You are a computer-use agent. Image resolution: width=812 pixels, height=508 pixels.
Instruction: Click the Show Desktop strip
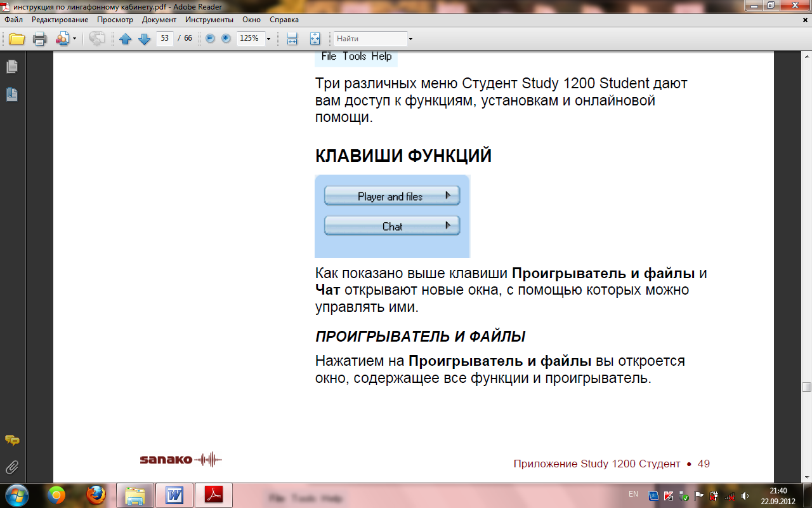pyautogui.click(x=807, y=495)
